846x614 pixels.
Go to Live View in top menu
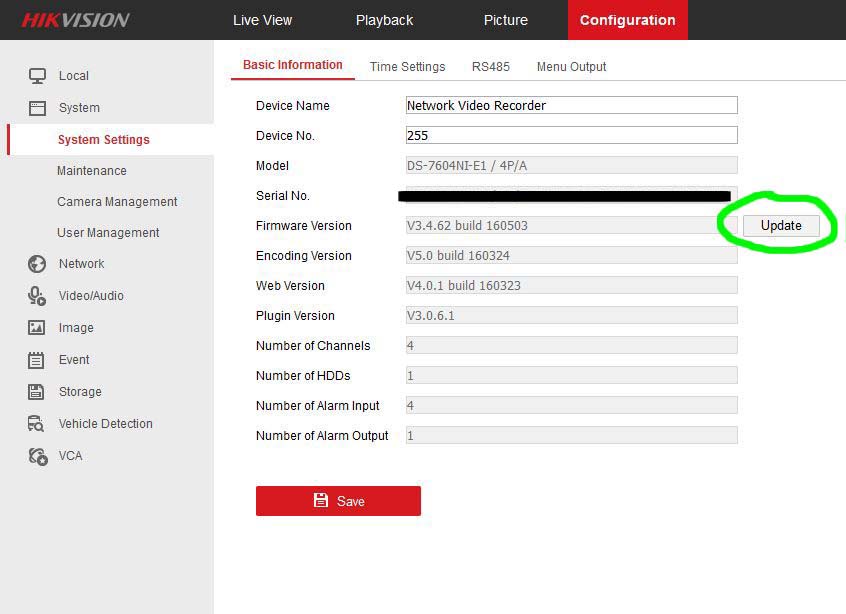click(262, 20)
